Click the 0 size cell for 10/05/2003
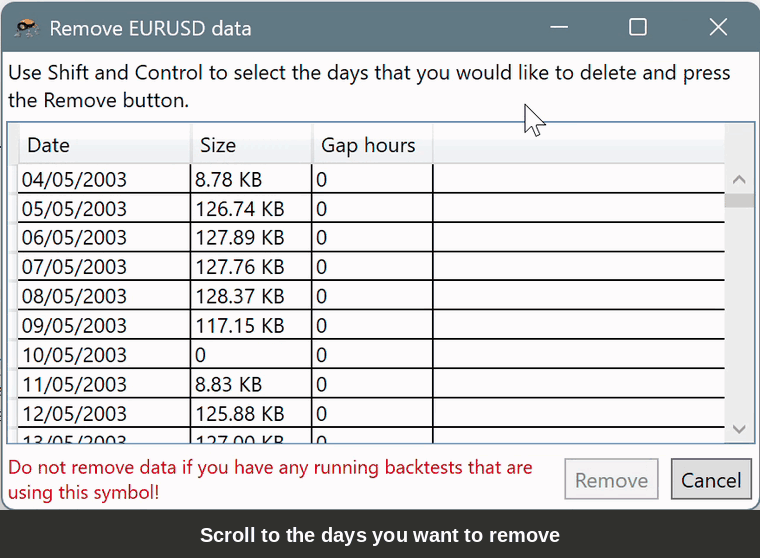Viewport: 760px width, 558px height. tap(251, 355)
